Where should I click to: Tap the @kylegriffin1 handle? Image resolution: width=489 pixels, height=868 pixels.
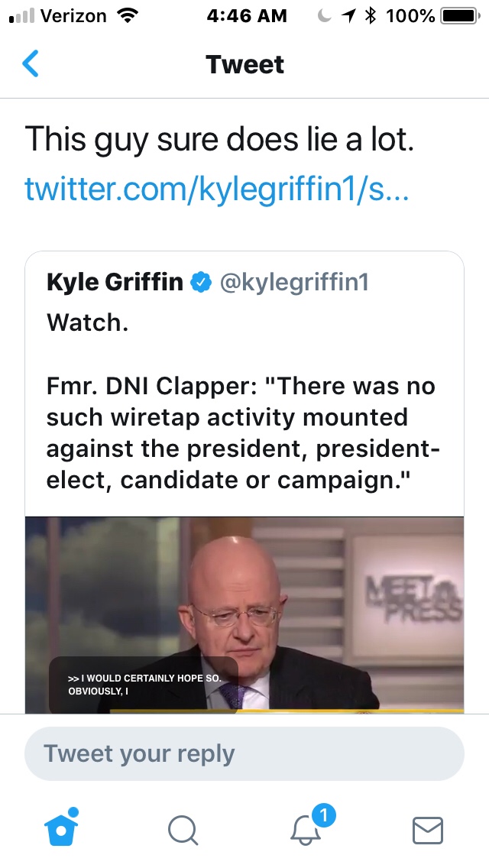pyautogui.click(x=294, y=283)
